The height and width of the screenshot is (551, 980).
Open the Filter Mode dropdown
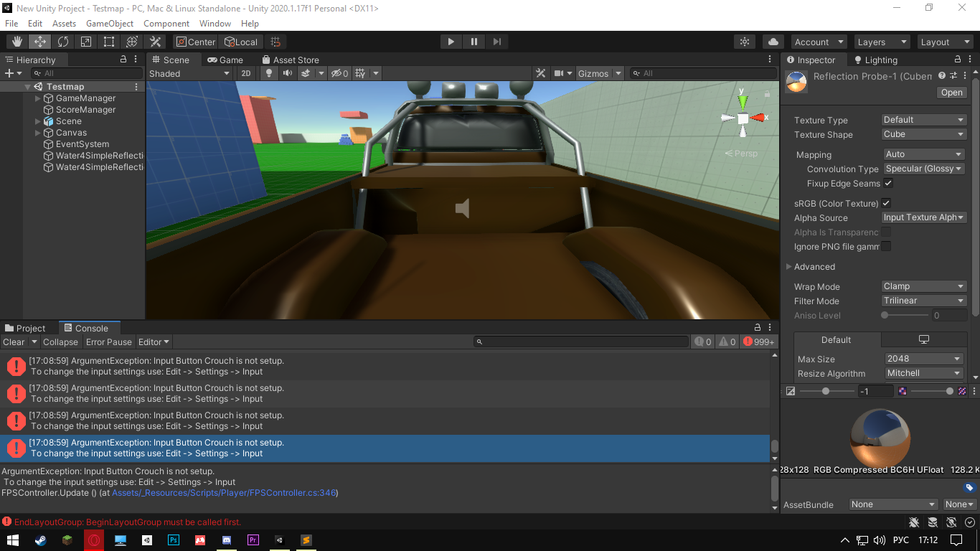coord(924,301)
